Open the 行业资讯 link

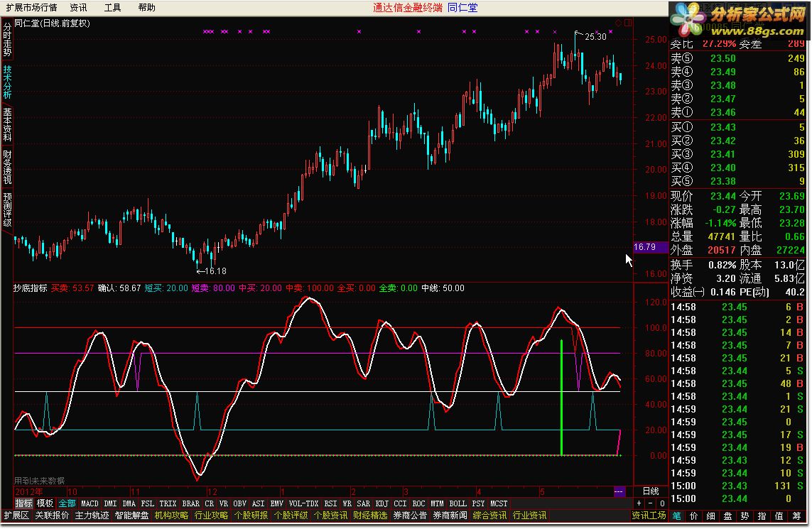point(529,516)
